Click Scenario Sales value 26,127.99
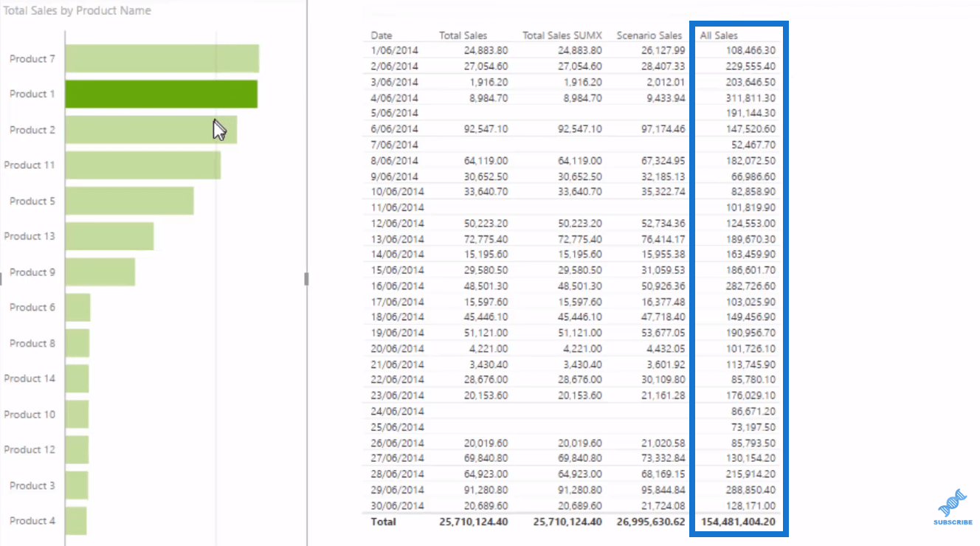 click(663, 50)
